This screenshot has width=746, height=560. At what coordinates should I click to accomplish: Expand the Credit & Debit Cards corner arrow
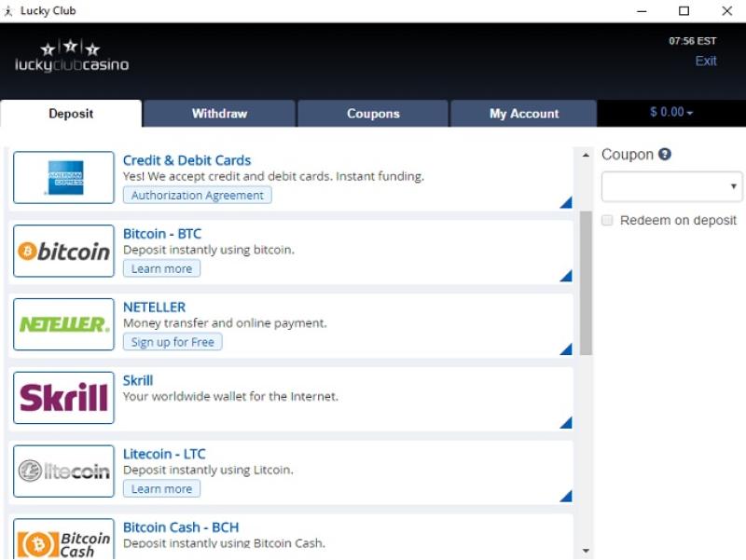tap(565, 202)
